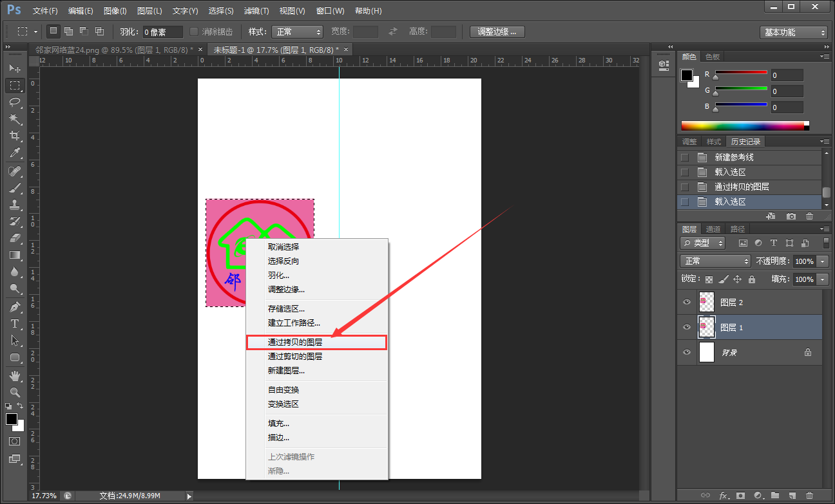The image size is (835, 504).
Task: Toggle lock image pixels brush icon
Action: pyautogui.click(x=723, y=279)
